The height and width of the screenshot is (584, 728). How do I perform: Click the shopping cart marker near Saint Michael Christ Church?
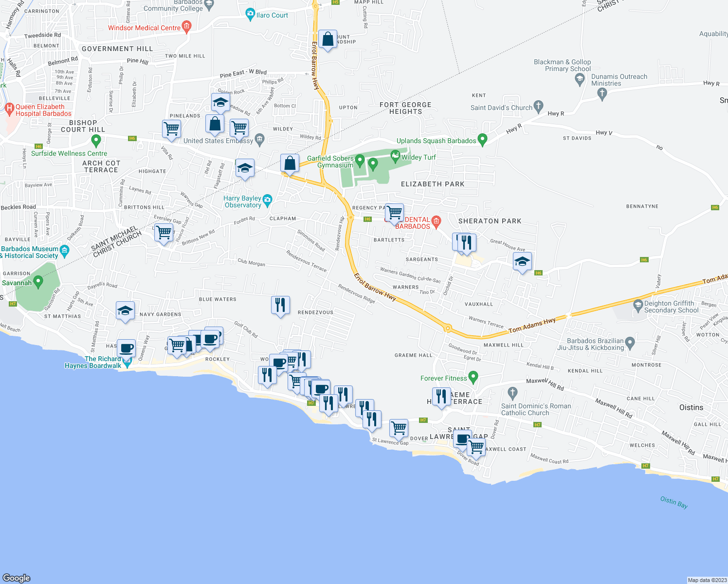click(164, 233)
